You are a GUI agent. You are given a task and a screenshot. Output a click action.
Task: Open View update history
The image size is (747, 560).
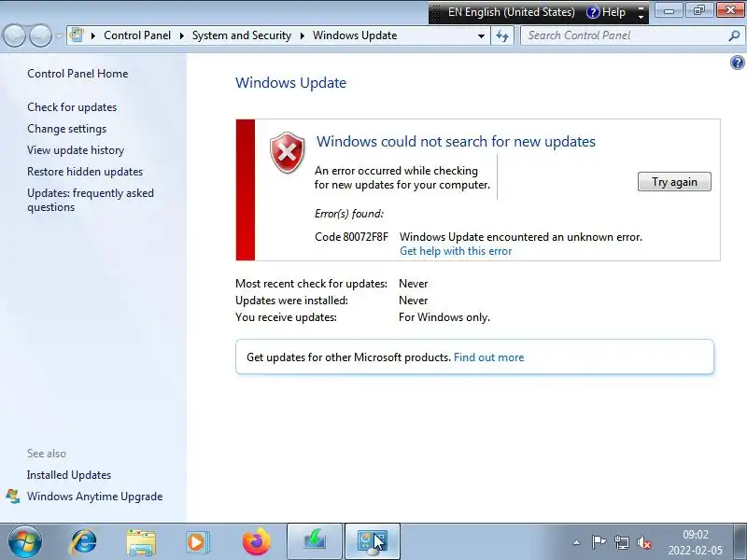[x=76, y=150]
